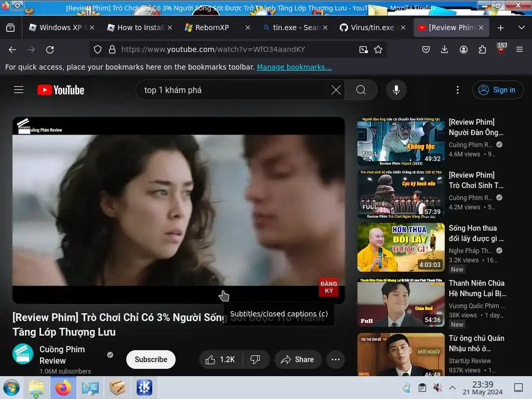Viewport: 532px width, 399px height.
Task: Open picture-in-picture icon in the address bar
Action: (x=363, y=49)
